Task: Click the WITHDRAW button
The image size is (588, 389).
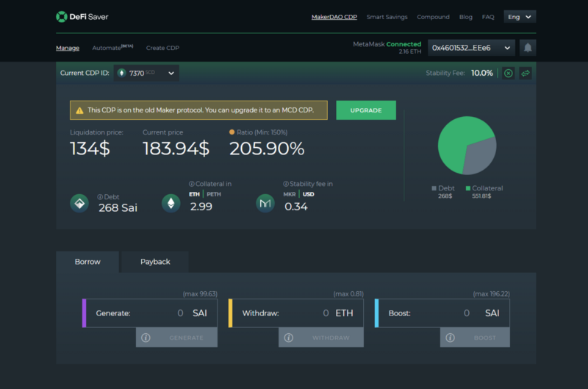Action: (321, 338)
